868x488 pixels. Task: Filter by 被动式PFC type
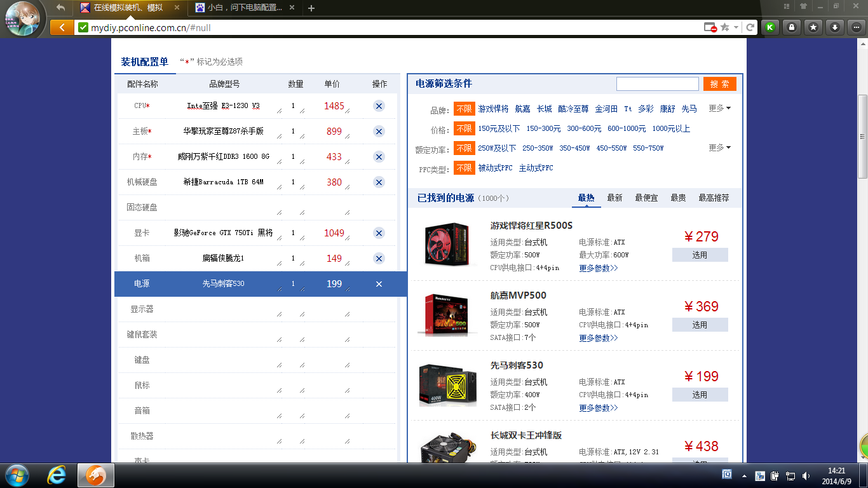click(x=495, y=168)
